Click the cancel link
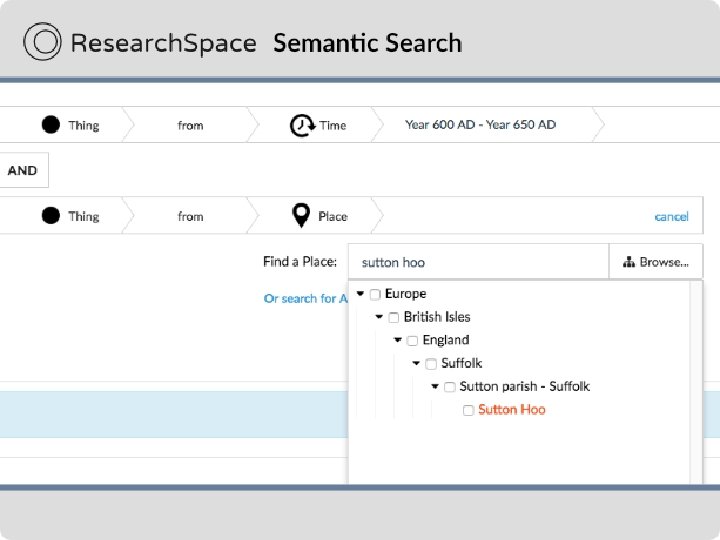 pyautogui.click(x=671, y=216)
